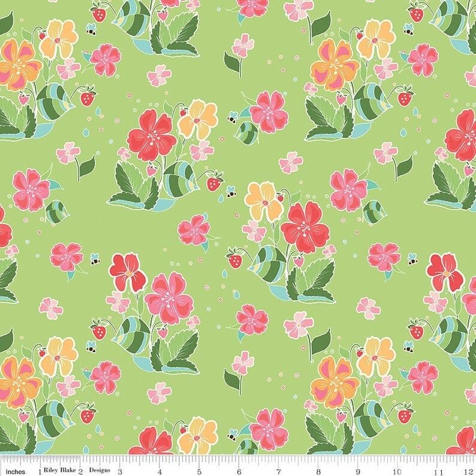The height and width of the screenshot is (476, 476).
Task: Click the ruler number 2
Action: tap(80, 472)
